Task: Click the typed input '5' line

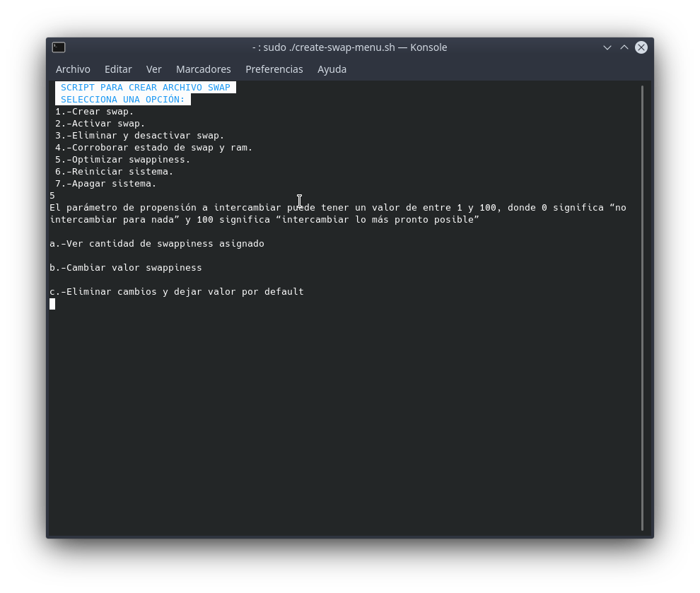Action: point(52,196)
